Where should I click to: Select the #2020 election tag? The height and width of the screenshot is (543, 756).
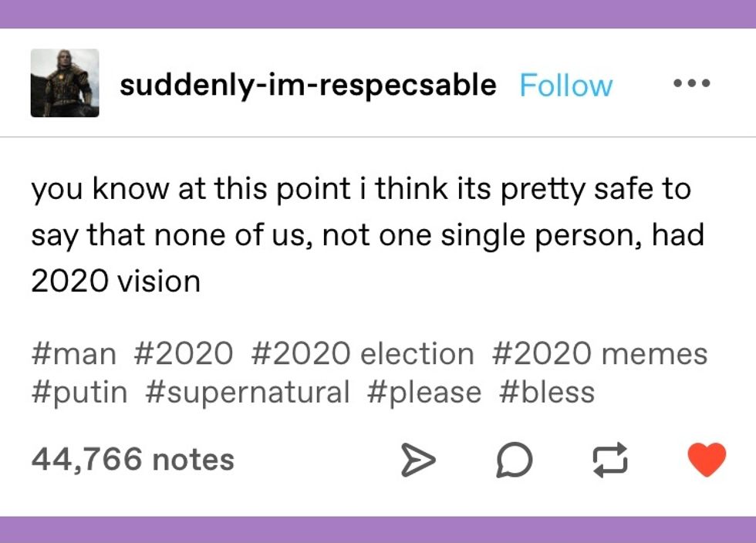[362, 354]
